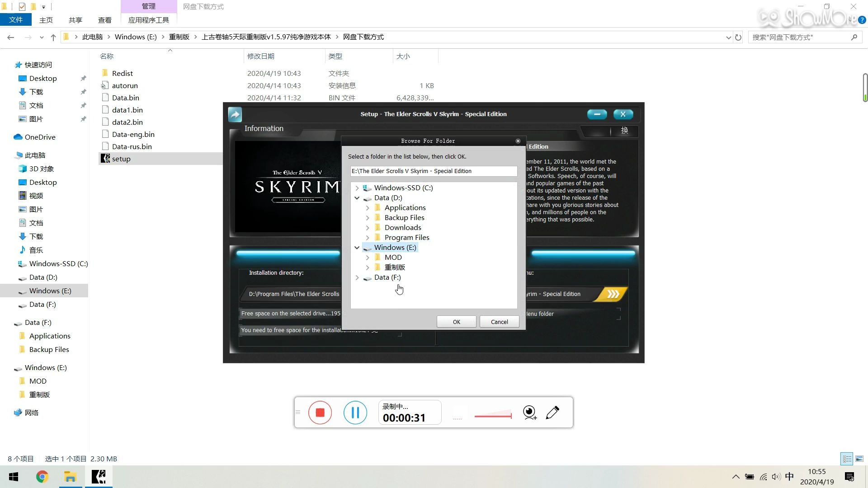Open the 管理 contextual tab

(148, 6)
